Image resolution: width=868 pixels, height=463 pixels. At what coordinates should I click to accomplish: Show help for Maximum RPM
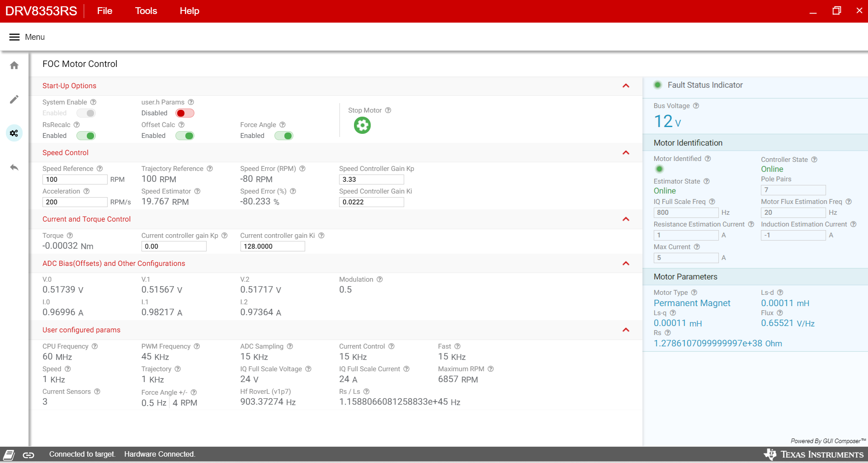(491, 369)
